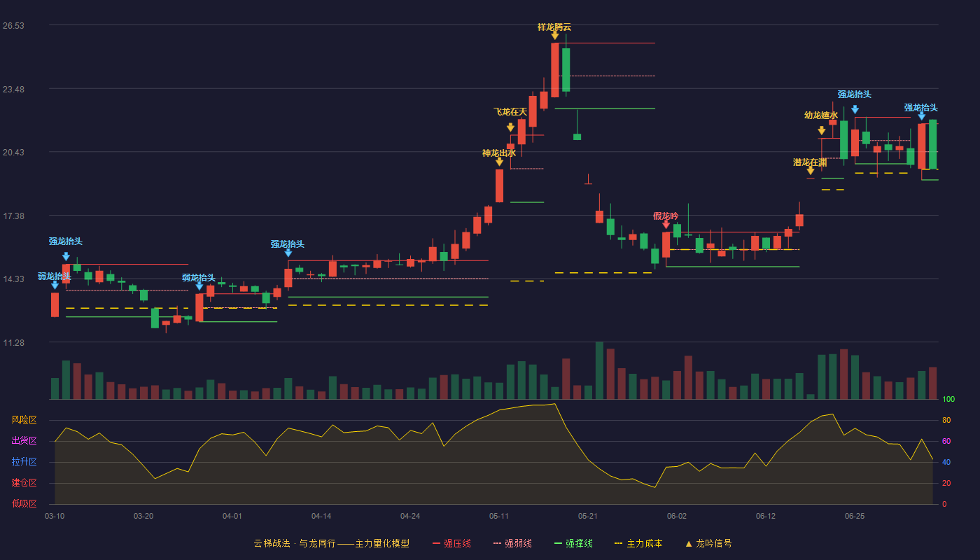Screen dimensions: 980x560
Task: Click the 出货区 zone label
Action: pyautogui.click(x=24, y=440)
